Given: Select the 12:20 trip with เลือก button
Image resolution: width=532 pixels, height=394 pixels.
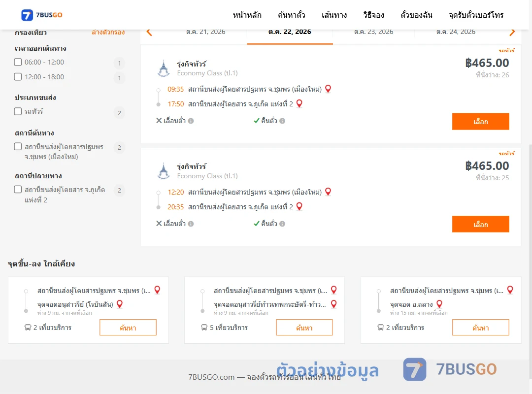Looking at the screenshot, I should pyautogui.click(x=480, y=224).
